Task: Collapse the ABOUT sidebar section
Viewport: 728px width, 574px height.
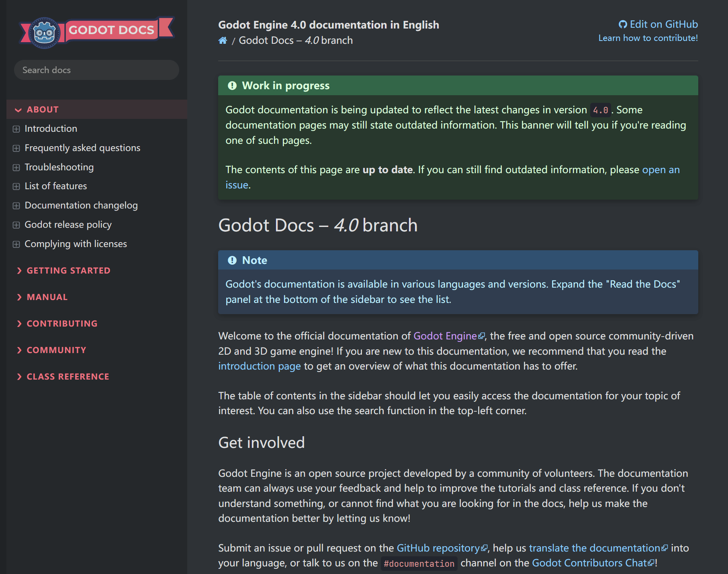Action: pos(42,110)
